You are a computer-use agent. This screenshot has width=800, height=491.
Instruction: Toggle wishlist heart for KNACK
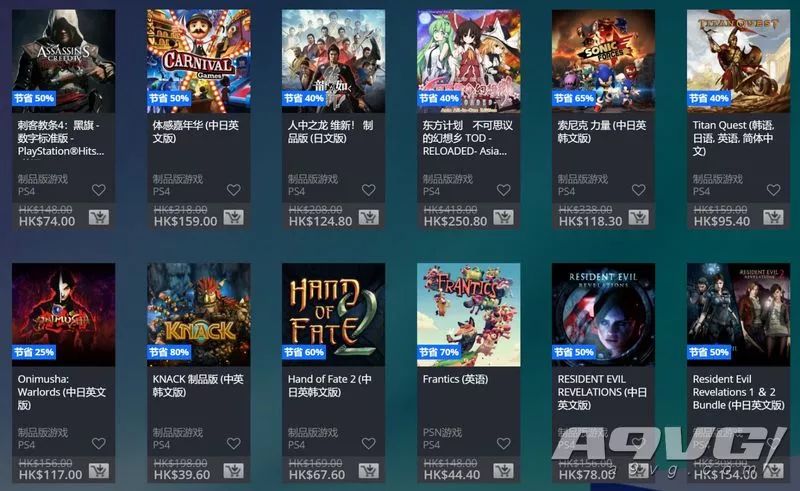coord(234,444)
